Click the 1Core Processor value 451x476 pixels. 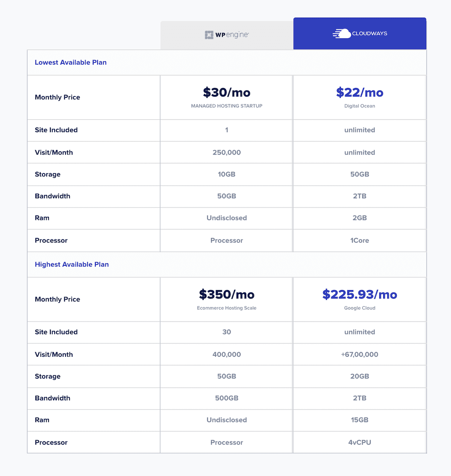359,240
